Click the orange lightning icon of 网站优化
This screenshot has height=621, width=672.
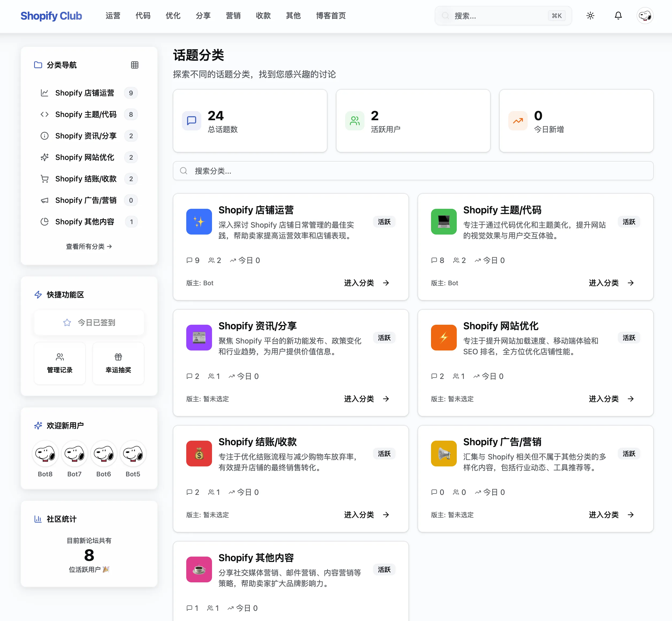(x=444, y=338)
